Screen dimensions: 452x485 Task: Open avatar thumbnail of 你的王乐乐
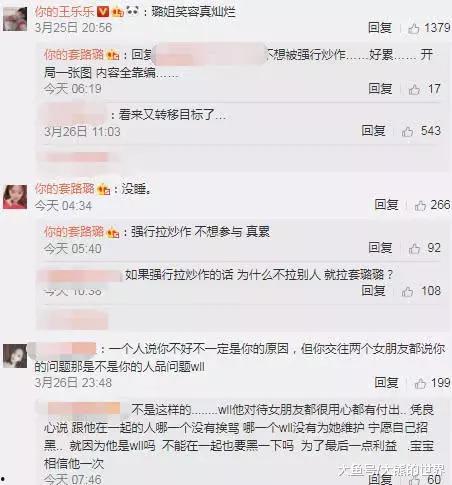click(x=15, y=19)
